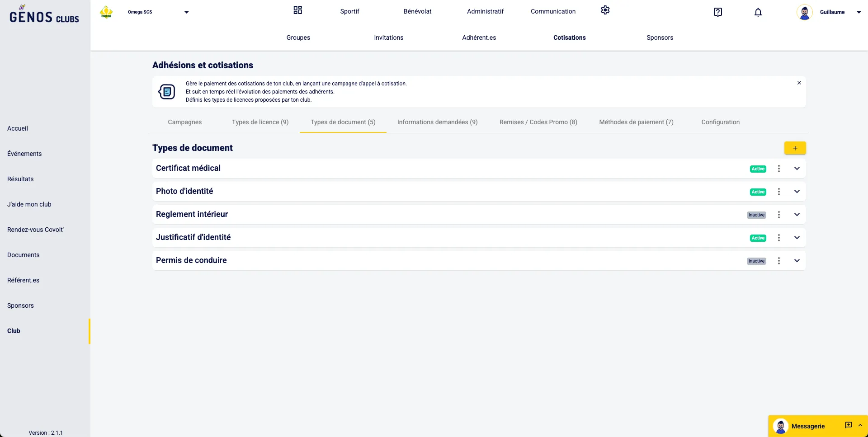This screenshot has width=868, height=437.
Task: Switch to Types de licence tab
Action: pos(260,122)
